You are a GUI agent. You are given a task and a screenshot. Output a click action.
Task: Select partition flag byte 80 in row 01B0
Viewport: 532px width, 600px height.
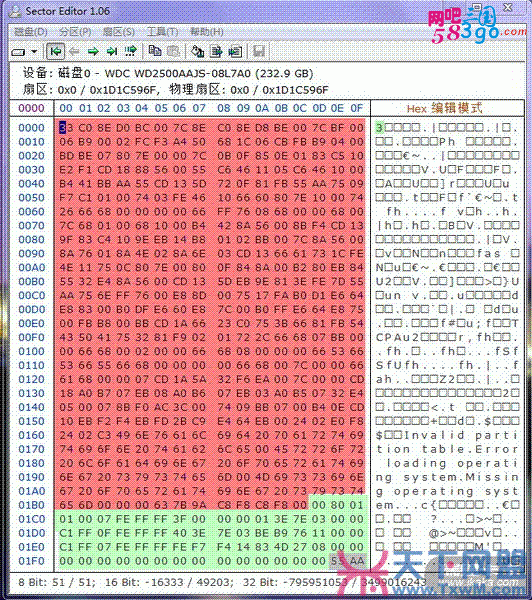click(337, 505)
